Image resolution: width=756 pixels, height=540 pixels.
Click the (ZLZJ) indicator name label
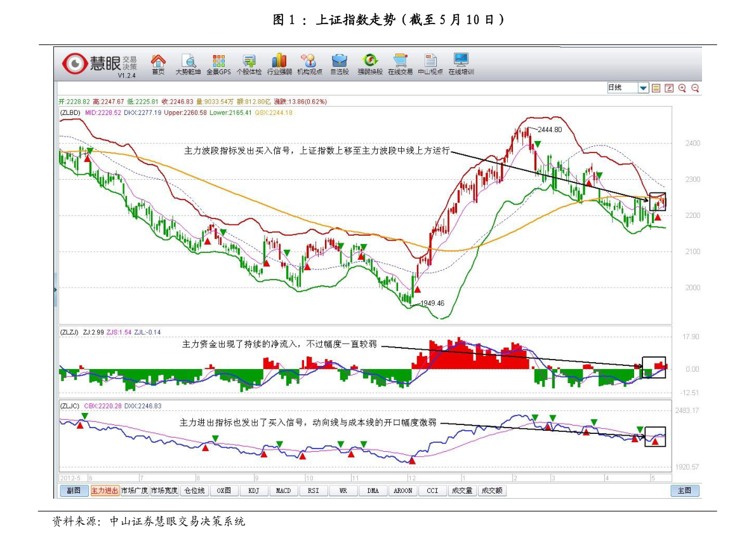(69, 332)
